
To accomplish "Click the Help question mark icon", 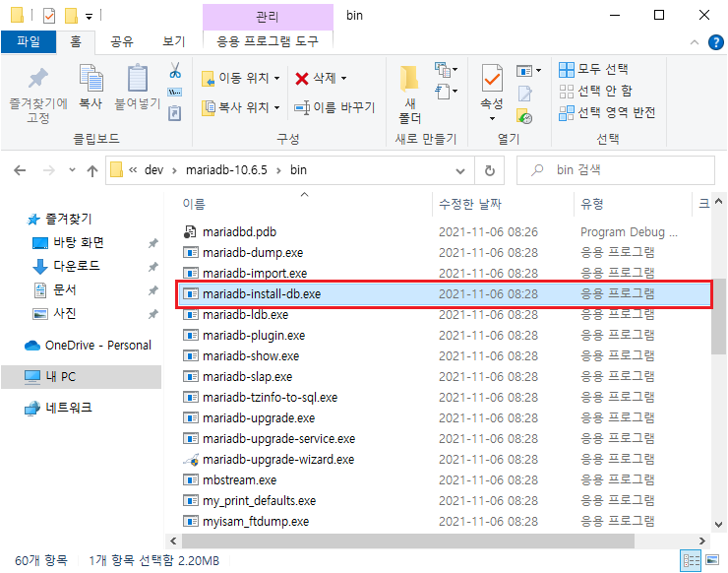I will [x=715, y=42].
